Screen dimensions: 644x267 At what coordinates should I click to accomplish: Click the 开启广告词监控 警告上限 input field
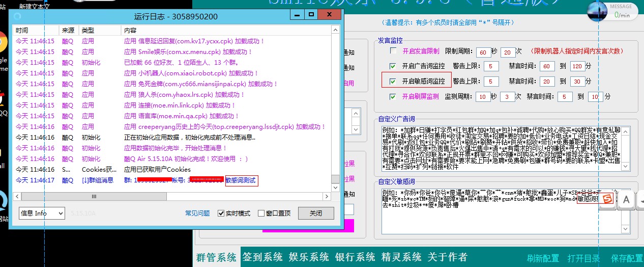(x=491, y=66)
